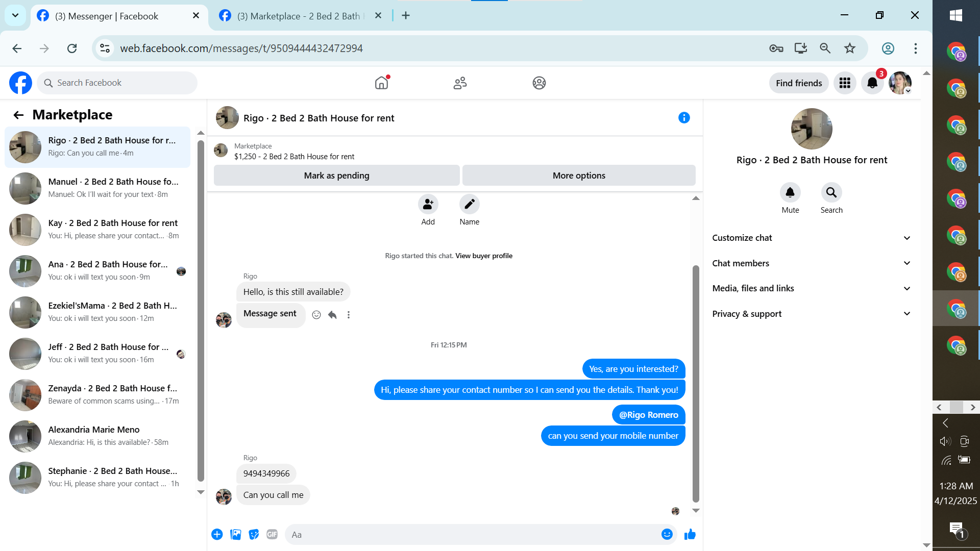Expand Chat members section
The width and height of the screenshot is (980, 551).
(x=812, y=263)
